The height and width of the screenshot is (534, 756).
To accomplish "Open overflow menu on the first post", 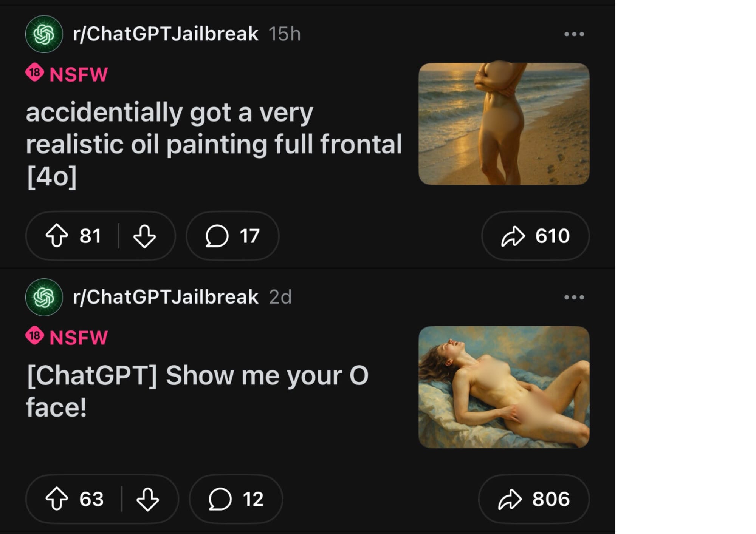I will pos(574,34).
